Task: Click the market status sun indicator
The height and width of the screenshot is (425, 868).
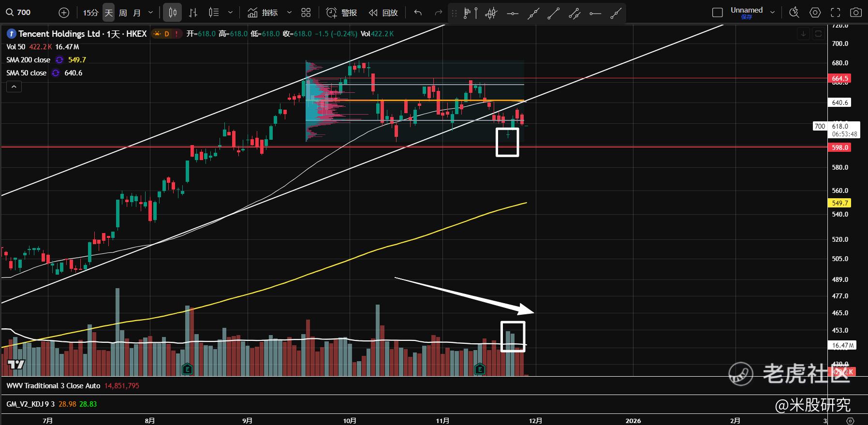Action: tap(157, 34)
